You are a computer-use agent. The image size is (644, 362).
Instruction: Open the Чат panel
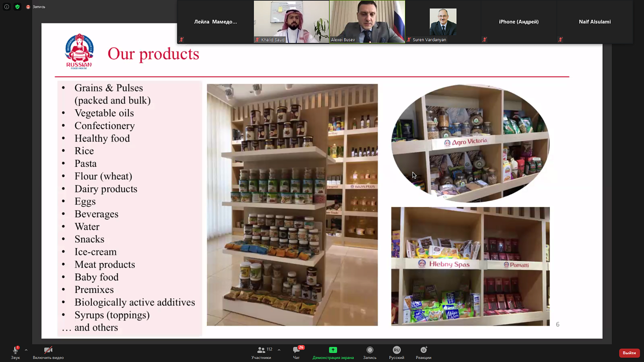[x=297, y=353]
